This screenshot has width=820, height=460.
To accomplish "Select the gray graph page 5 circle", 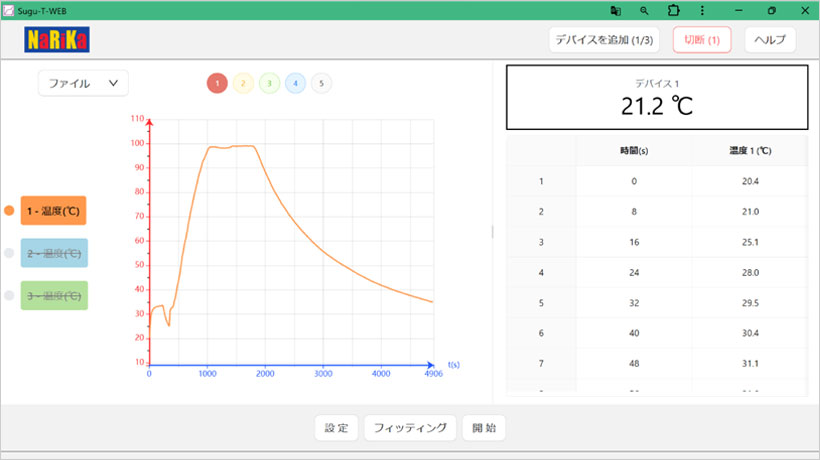I will coord(321,83).
